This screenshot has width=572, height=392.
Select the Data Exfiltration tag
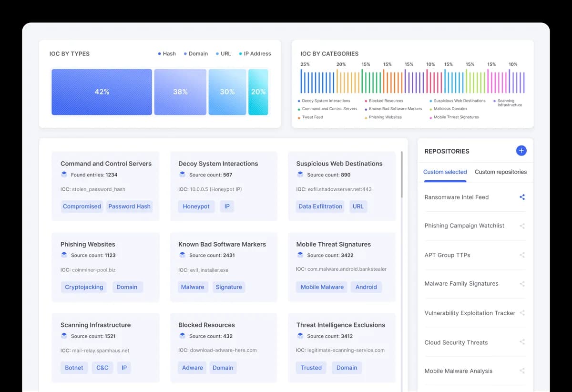[320, 206]
